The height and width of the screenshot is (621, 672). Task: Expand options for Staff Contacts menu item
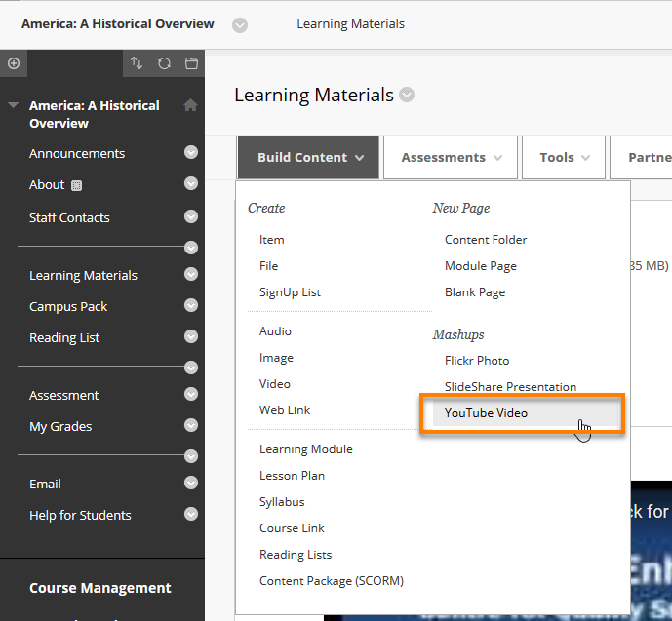coord(191,216)
